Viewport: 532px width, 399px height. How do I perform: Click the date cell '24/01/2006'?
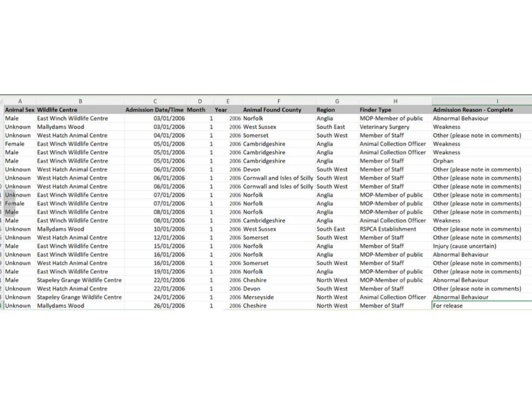[x=155, y=297]
